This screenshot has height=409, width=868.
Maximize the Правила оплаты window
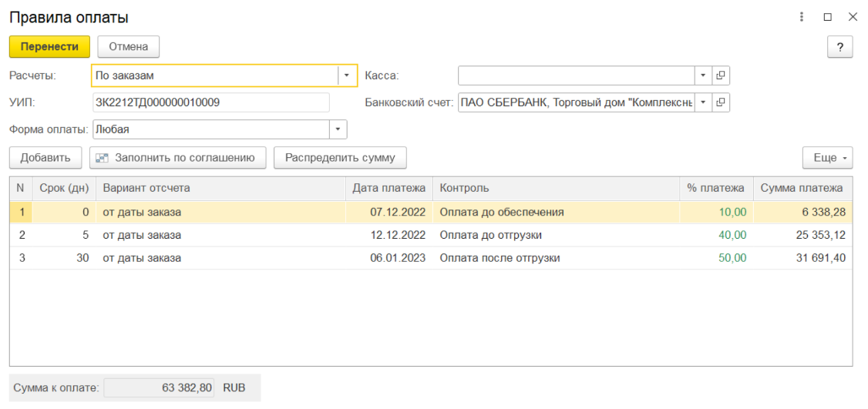click(x=827, y=17)
